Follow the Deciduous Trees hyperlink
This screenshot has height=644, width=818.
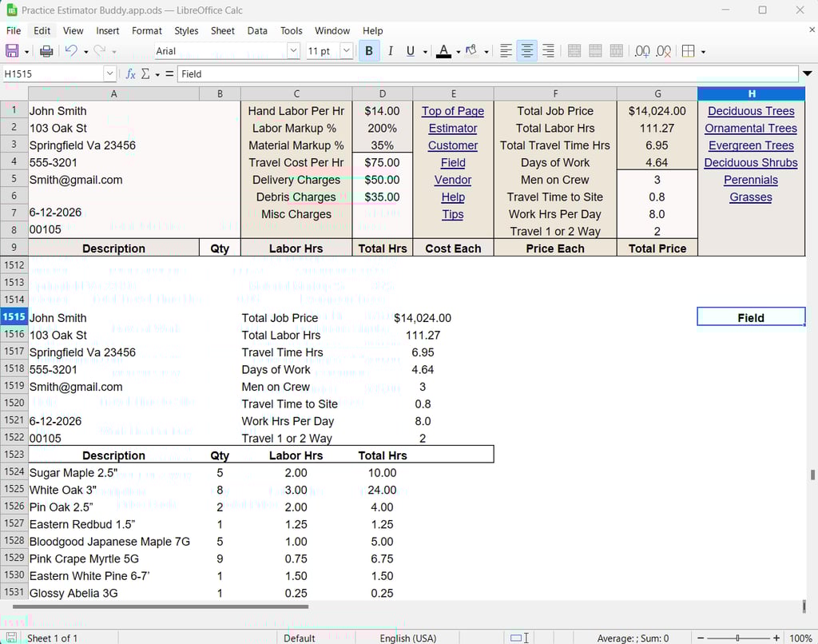[x=750, y=110]
